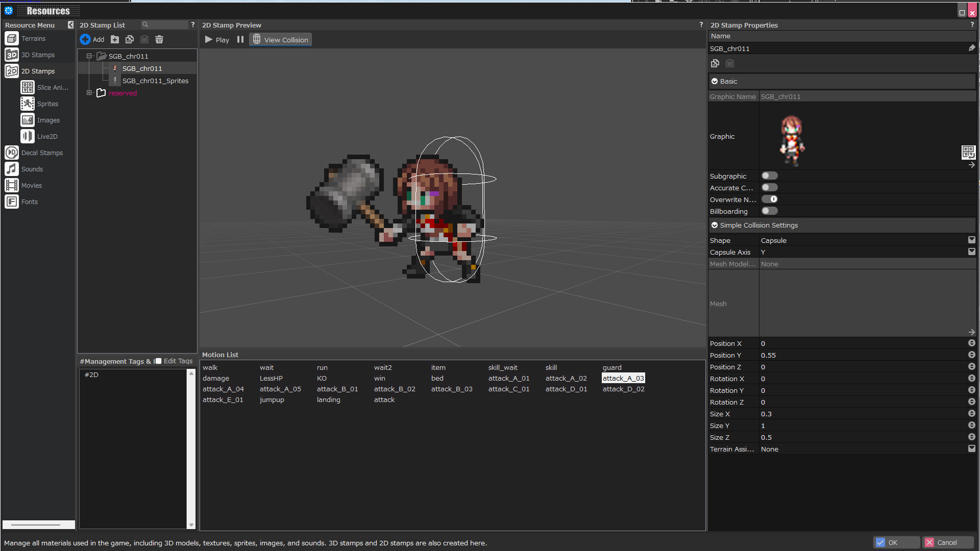Select the walk motion
980x551 pixels.
pyautogui.click(x=210, y=367)
